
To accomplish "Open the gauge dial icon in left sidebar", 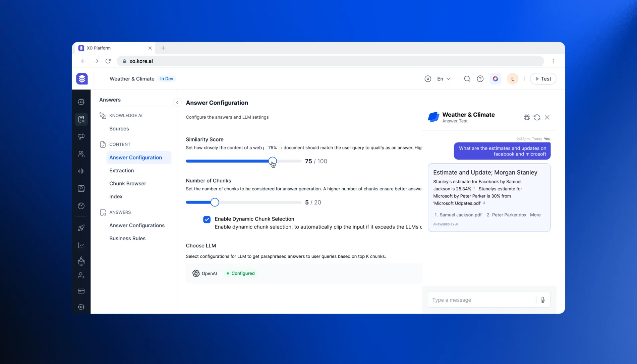I will click(x=81, y=206).
